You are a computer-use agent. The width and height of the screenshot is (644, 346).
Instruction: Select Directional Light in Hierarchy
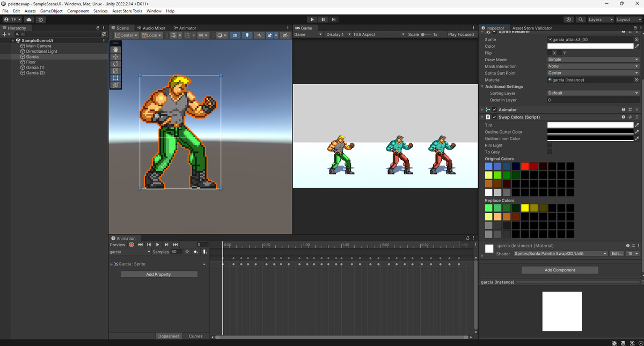pos(41,51)
